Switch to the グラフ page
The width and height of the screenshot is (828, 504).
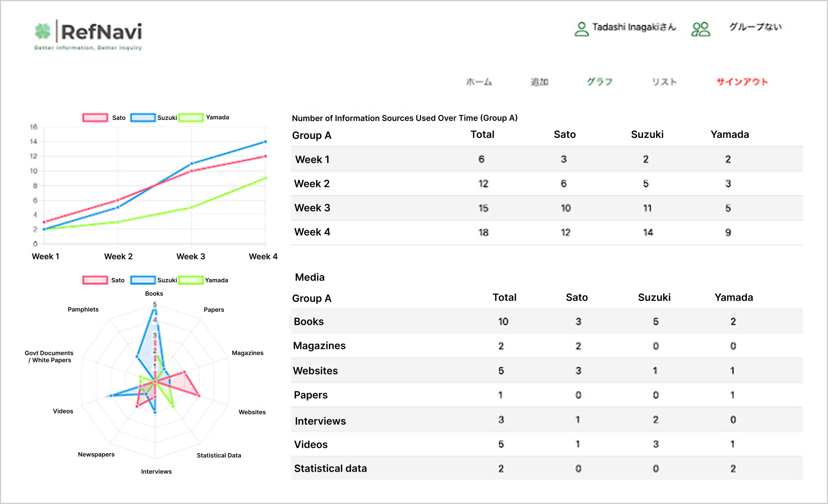coord(600,82)
